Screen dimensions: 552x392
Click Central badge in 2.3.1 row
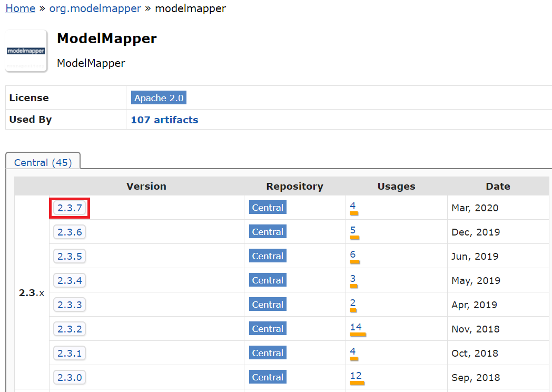tap(268, 353)
